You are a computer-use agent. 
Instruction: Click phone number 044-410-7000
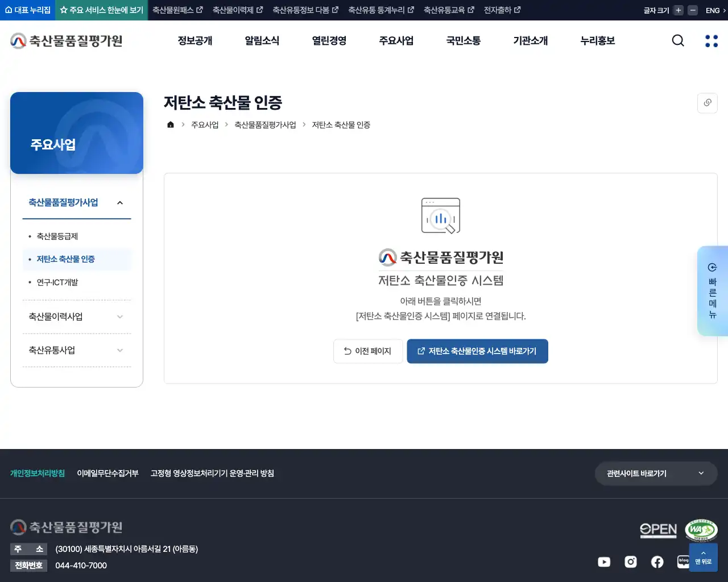[81, 566]
